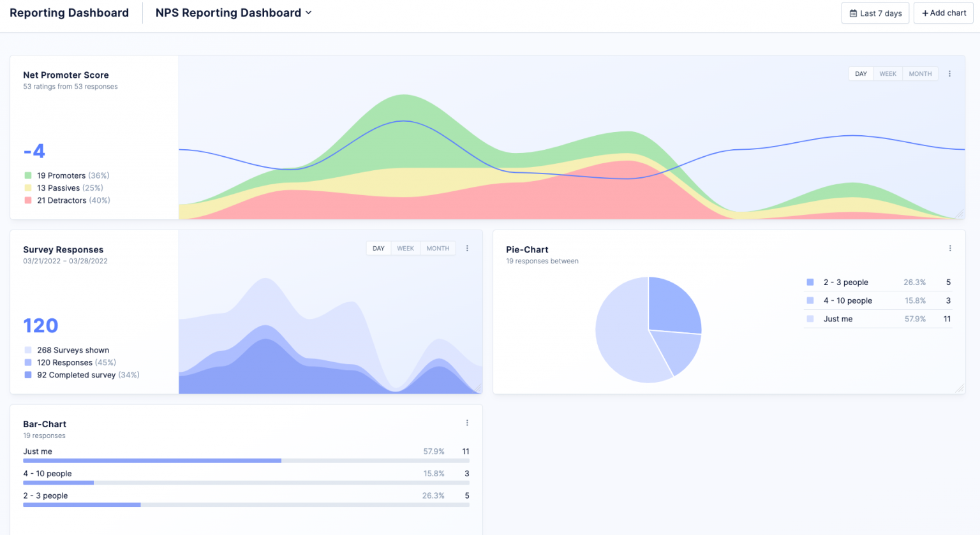Click the Reporting Dashboard title link
This screenshot has height=535, width=980.
69,13
